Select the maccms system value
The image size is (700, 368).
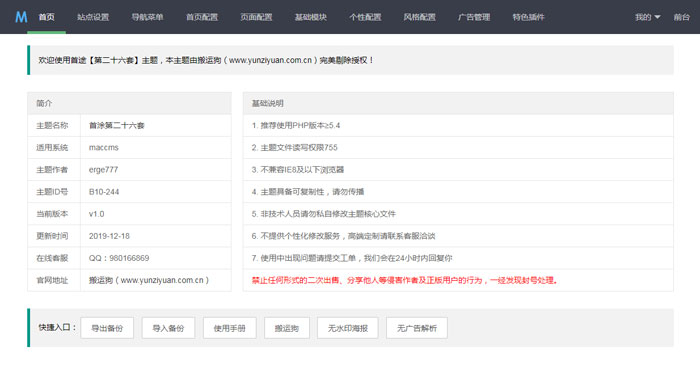(x=104, y=147)
